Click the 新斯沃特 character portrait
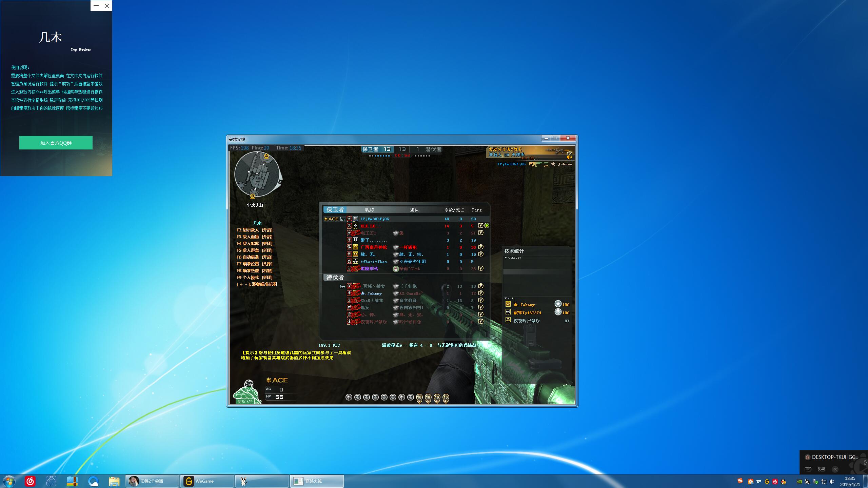 coord(247,392)
